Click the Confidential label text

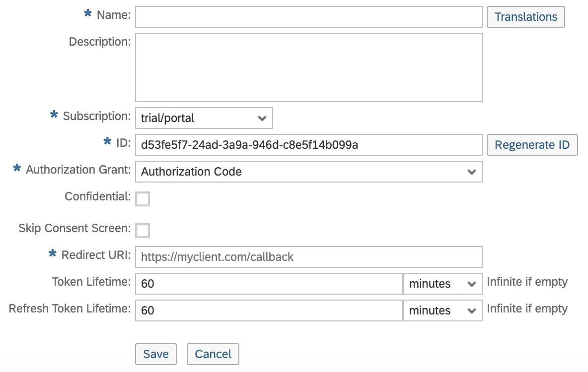pos(97,196)
